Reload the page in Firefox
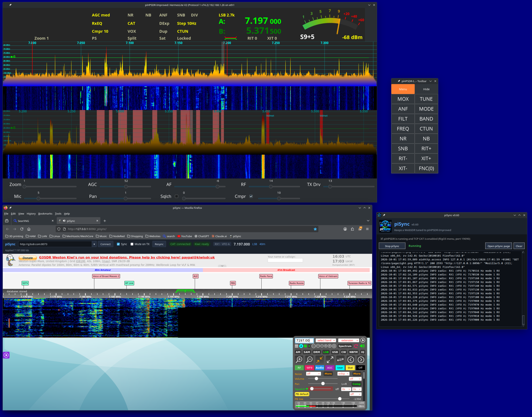Image resolution: width=532 pixels, height=417 pixels. click(x=22, y=229)
